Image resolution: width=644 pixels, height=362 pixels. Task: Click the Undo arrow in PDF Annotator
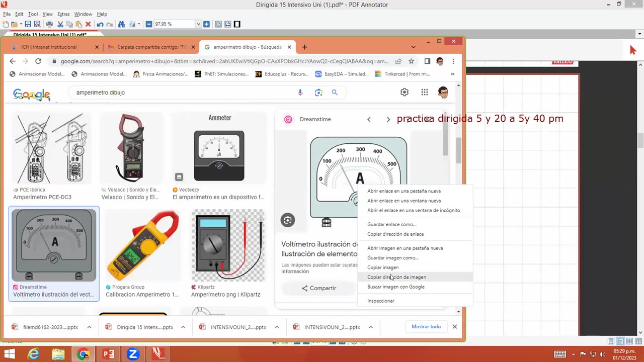tap(100, 24)
